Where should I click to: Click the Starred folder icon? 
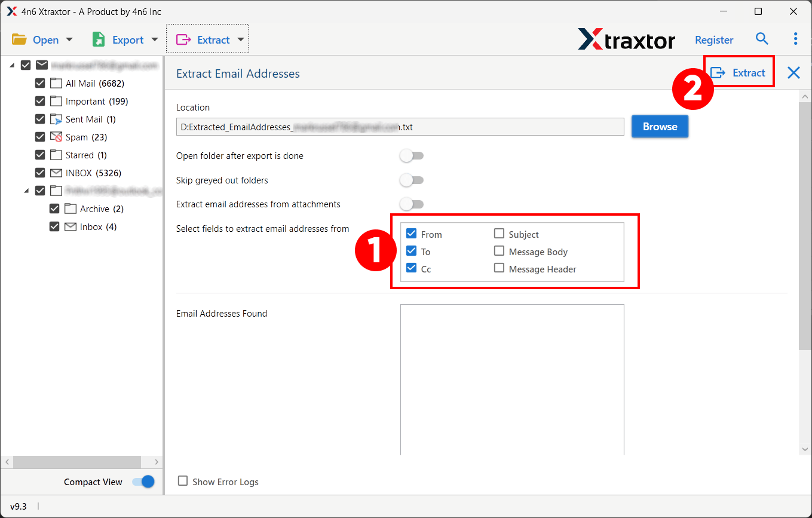[x=56, y=155]
